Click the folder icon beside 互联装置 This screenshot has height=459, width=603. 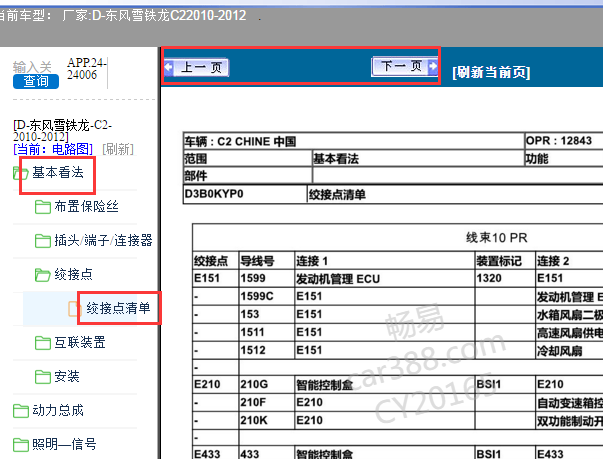point(43,343)
